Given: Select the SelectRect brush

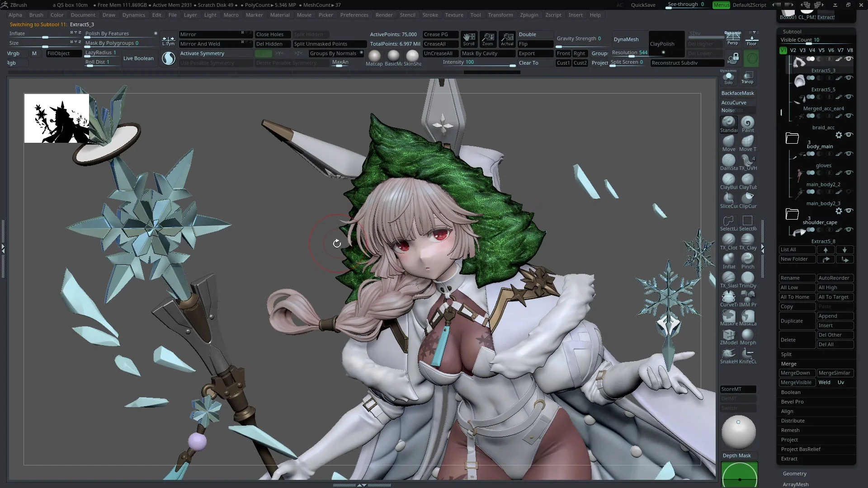Looking at the screenshot, I should click(747, 223).
